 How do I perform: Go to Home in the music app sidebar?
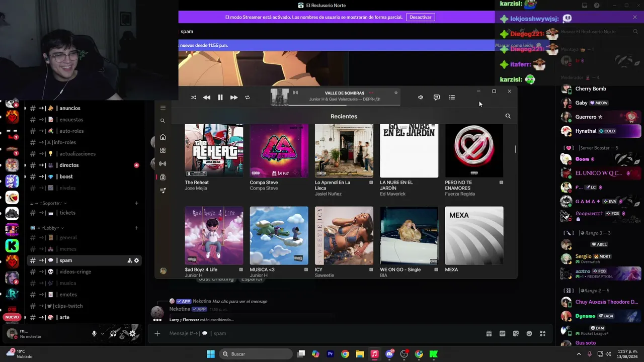pos(163,137)
